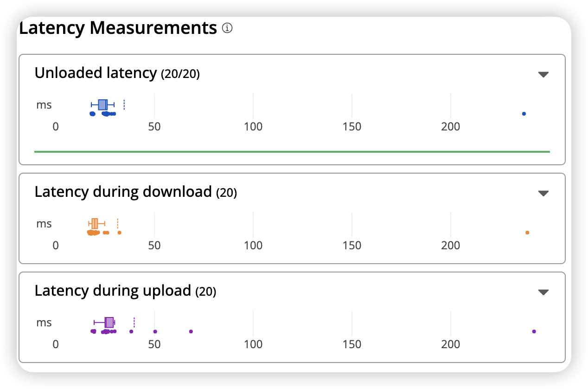Toggle the Latency during download arrow

click(x=543, y=193)
